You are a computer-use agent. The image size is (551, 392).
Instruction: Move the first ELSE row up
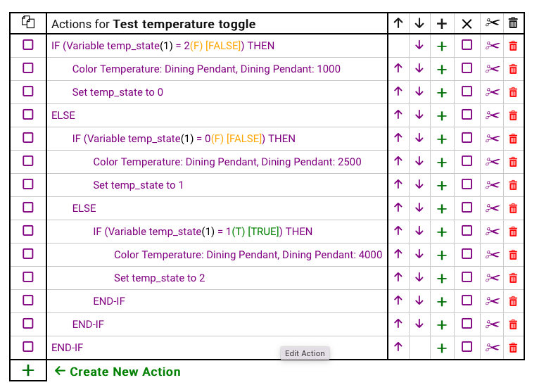click(398, 115)
